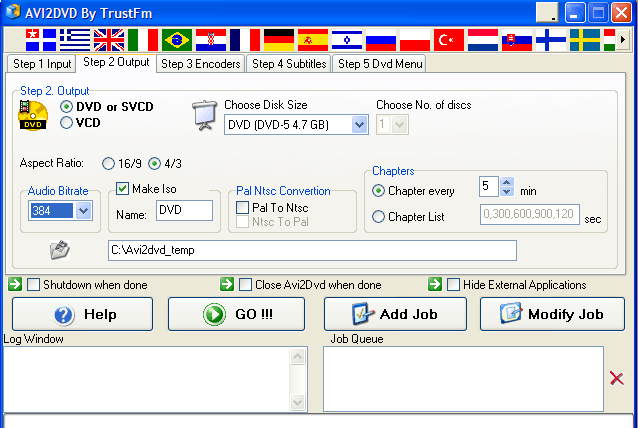Select the Italian flag language
This screenshot has width=638, height=428.
143,40
